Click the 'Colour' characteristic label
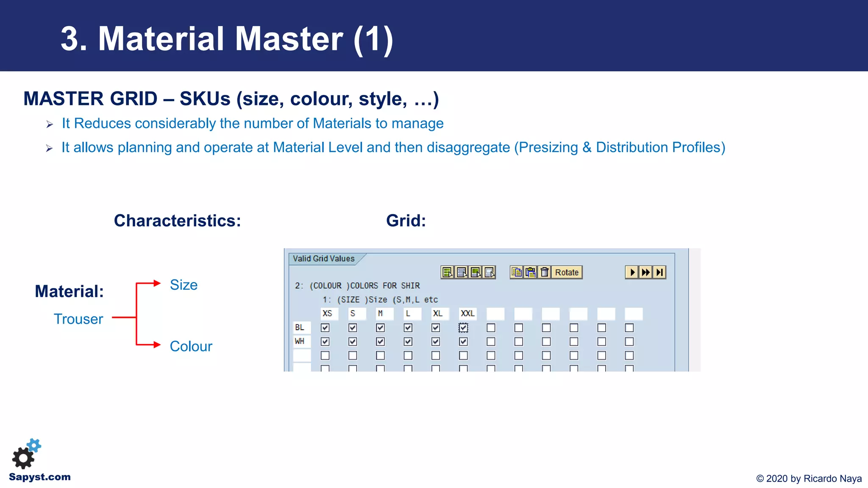The image size is (868, 488). pos(191,346)
